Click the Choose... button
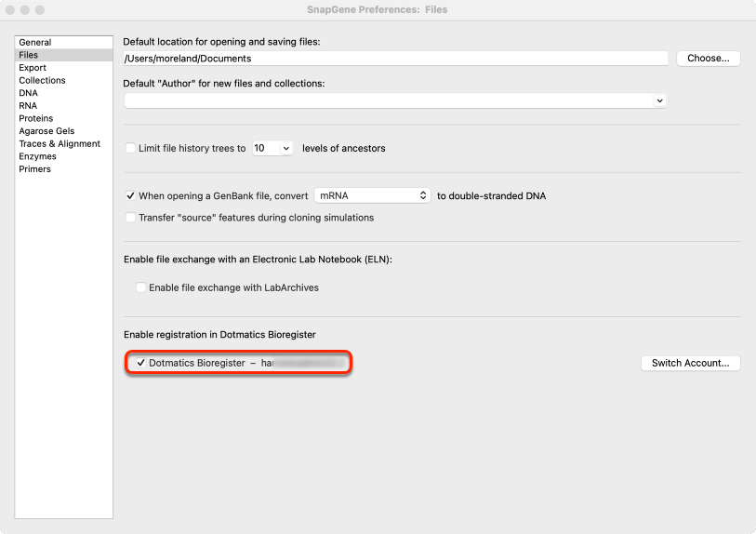The width and height of the screenshot is (756, 534). pyautogui.click(x=708, y=59)
